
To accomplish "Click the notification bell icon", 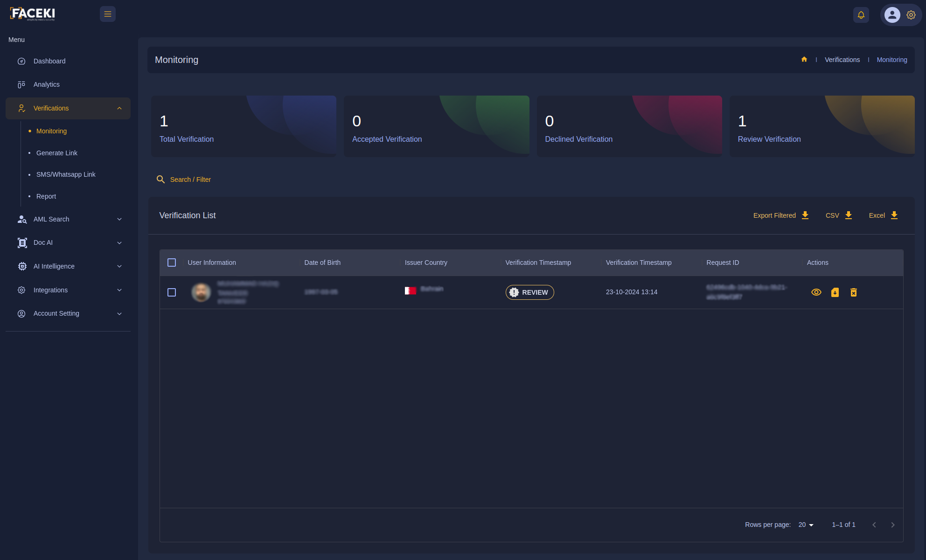I will coord(861,15).
